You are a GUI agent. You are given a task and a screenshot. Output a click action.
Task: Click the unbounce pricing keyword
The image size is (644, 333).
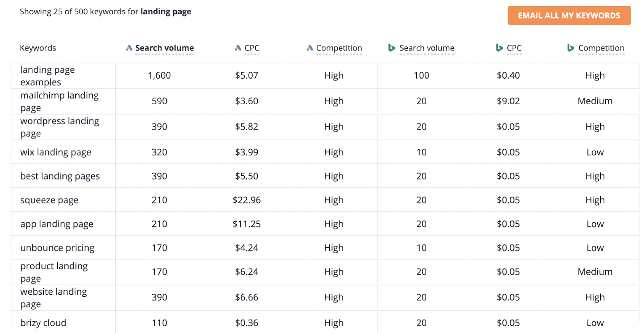pyautogui.click(x=57, y=247)
